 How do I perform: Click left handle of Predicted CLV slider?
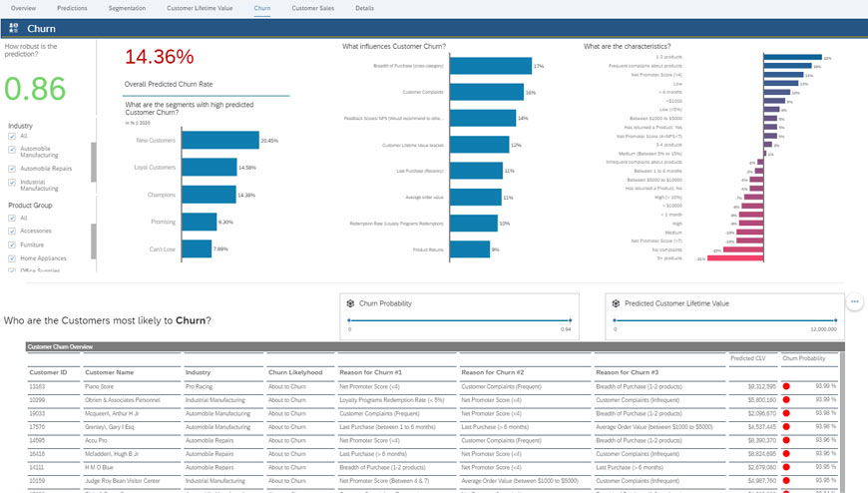(616, 321)
